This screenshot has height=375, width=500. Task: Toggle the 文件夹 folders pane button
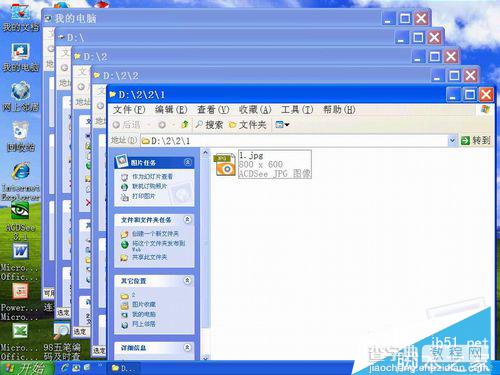click(x=247, y=125)
